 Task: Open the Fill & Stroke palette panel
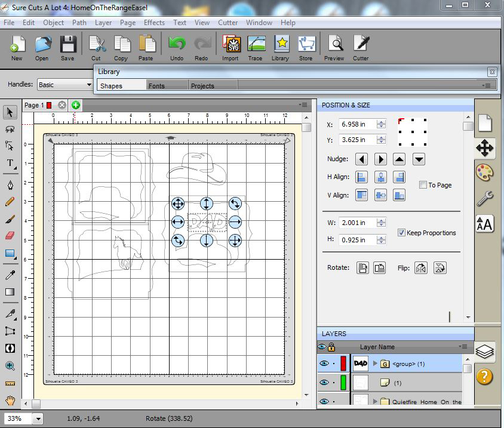[x=484, y=173]
